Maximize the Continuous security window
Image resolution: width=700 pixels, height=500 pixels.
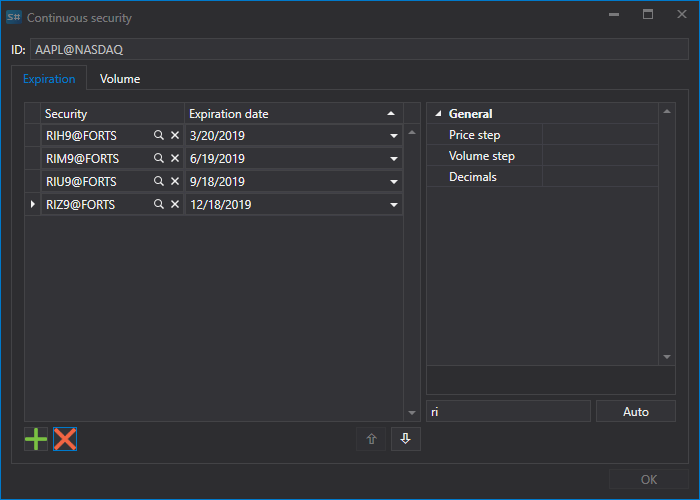(x=648, y=14)
